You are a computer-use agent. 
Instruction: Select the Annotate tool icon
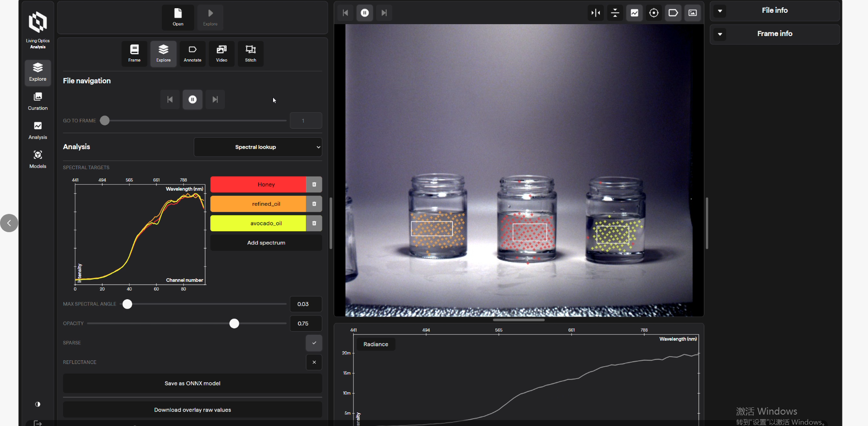point(192,54)
